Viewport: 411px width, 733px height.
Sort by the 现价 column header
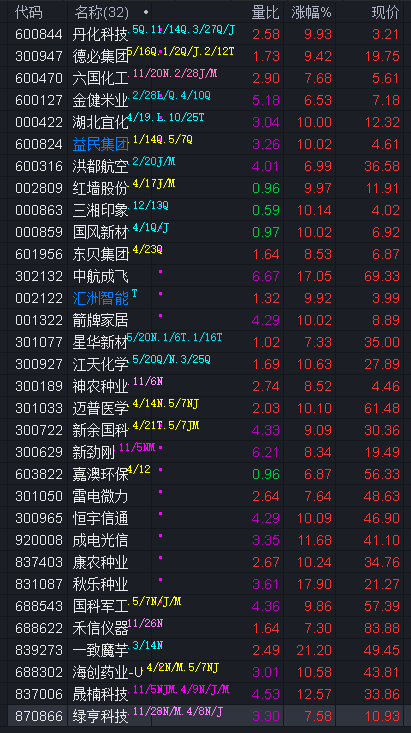[385, 13]
